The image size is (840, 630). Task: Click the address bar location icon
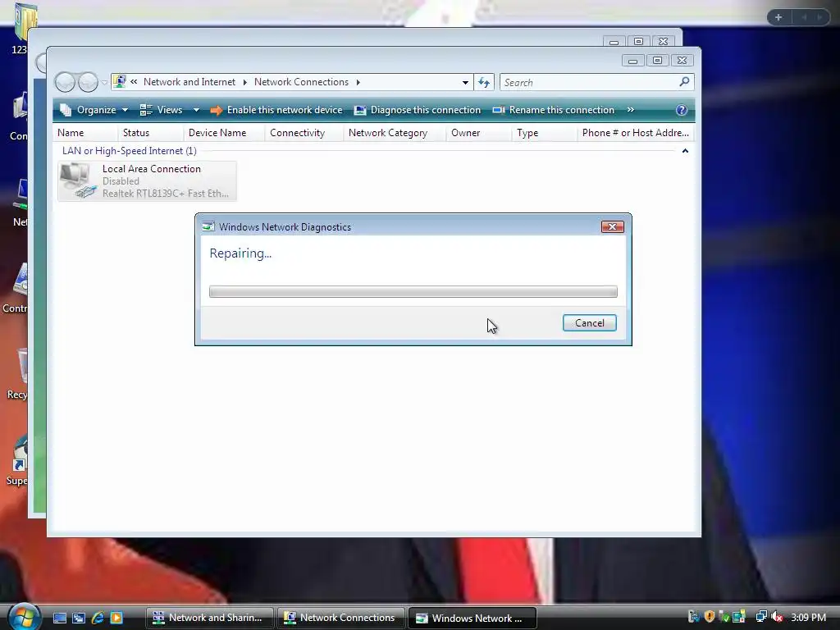(x=120, y=82)
